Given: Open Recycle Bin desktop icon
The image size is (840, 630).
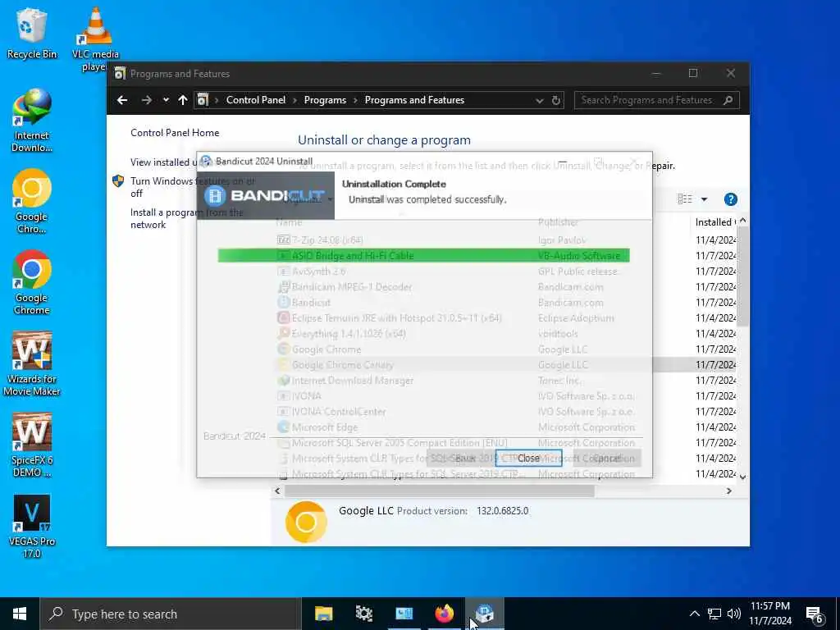Looking at the screenshot, I should coord(32,33).
